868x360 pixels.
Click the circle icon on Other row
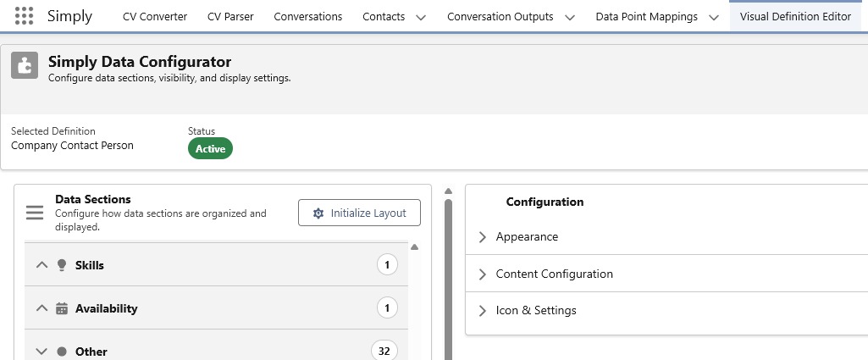coord(62,352)
